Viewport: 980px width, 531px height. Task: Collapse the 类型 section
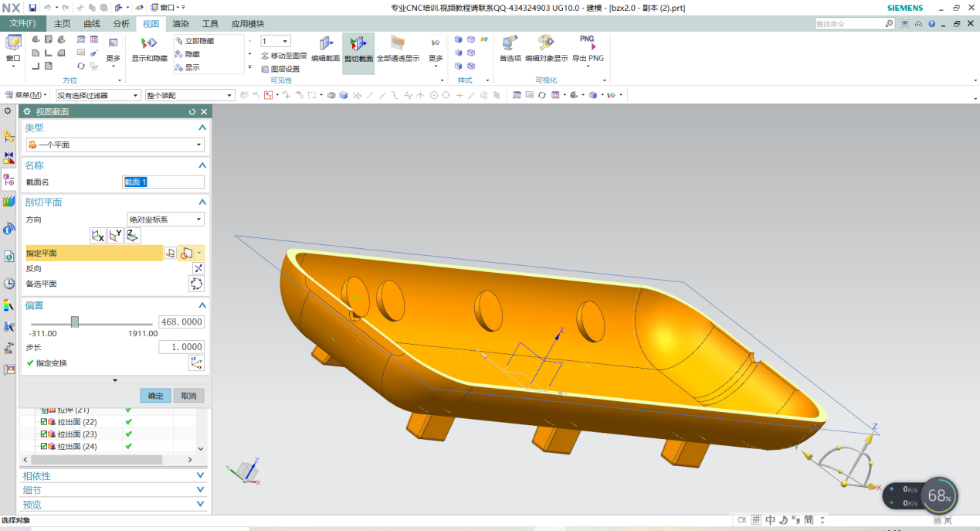202,128
